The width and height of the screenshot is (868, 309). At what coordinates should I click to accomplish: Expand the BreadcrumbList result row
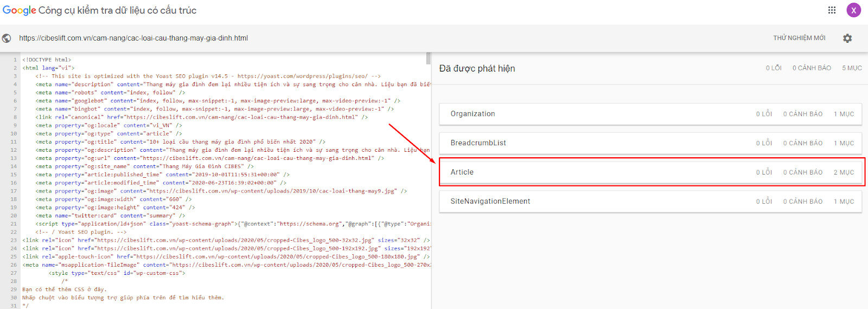[x=650, y=143]
